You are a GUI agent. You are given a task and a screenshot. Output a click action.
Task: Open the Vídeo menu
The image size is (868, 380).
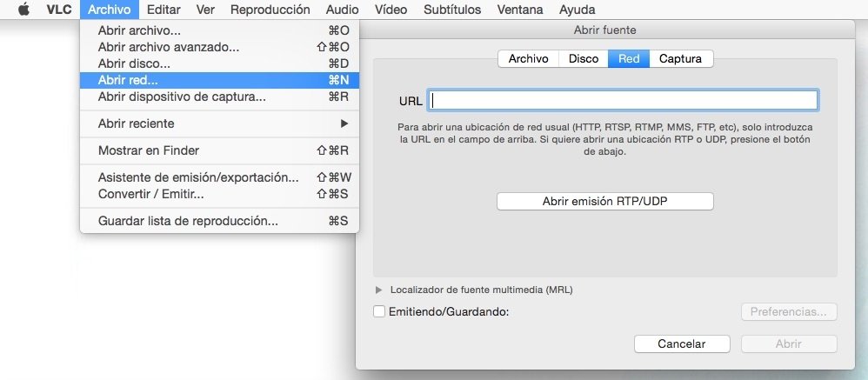[x=391, y=10]
